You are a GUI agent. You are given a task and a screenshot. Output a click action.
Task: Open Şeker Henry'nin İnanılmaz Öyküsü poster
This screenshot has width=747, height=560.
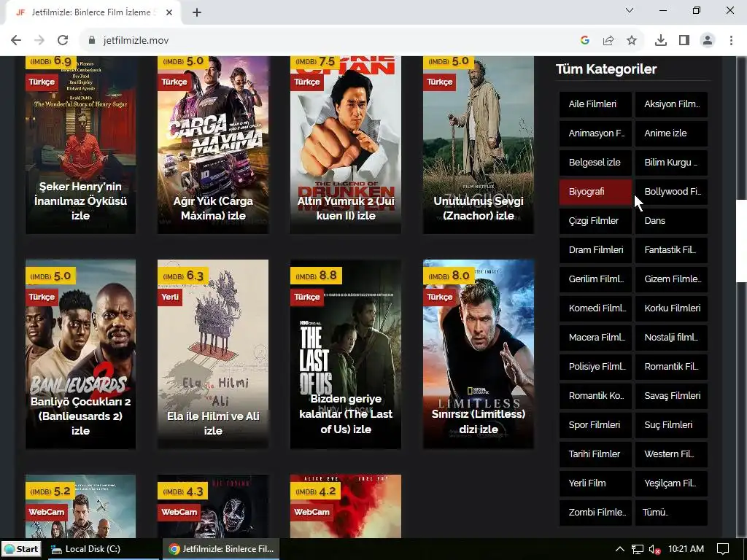[x=80, y=145]
